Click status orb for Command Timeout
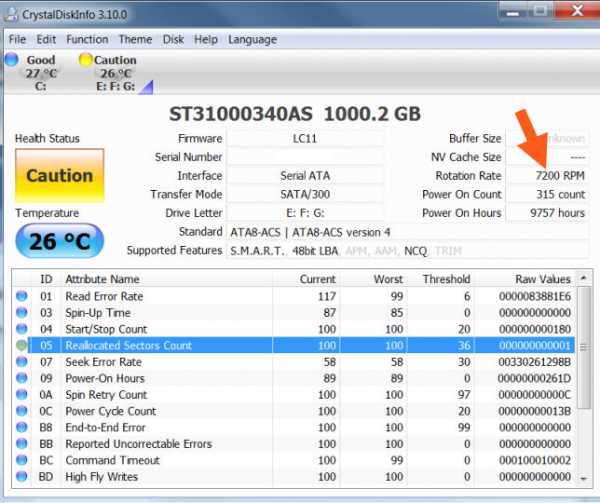Viewport: 600px width, 503px height. point(22,460)
